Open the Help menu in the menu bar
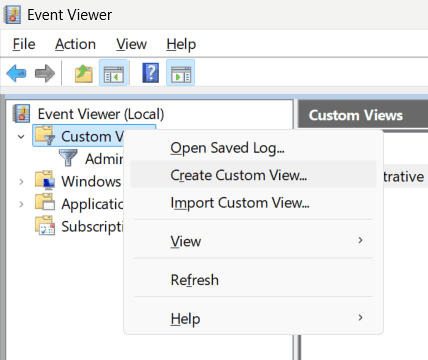428x360 pixels. pyautogui.click(x=181, y=45)
